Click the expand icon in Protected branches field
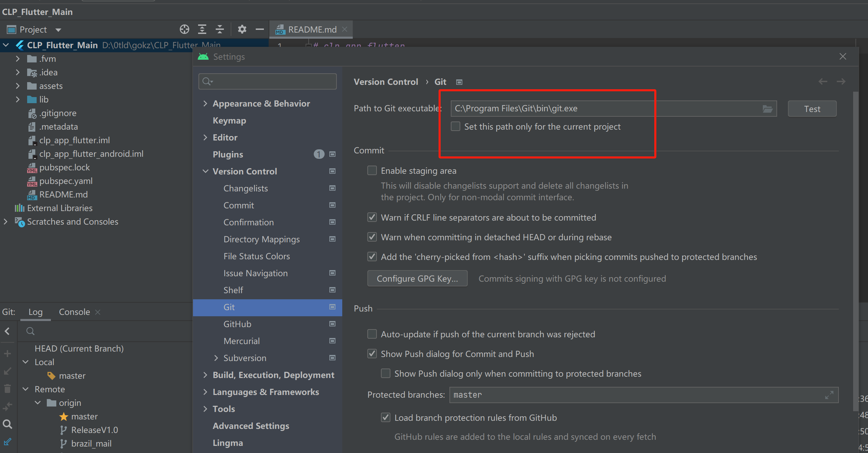 click(x=829, y=395)
